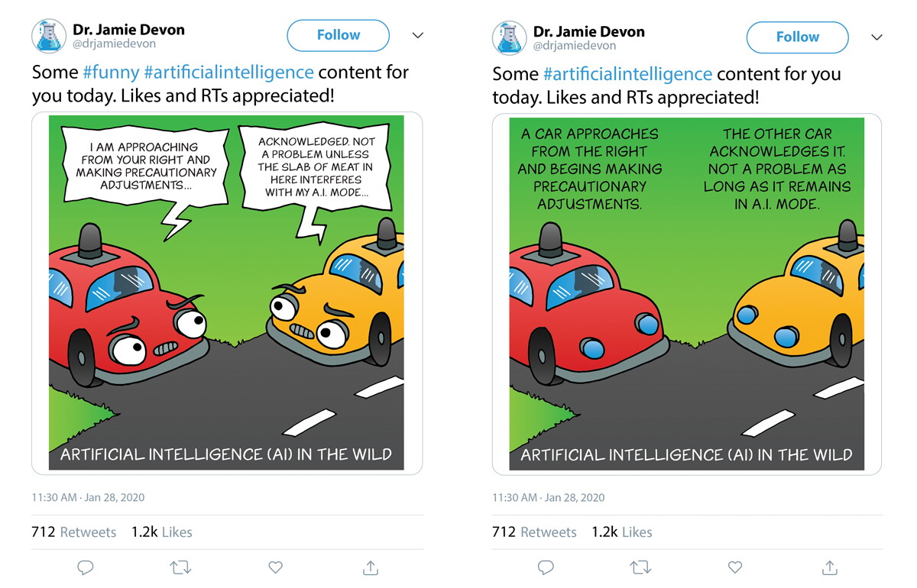Screen dimensions: 917x588
Task: Click retweet icon under the left tweet
Action: (x=180, y=567)
